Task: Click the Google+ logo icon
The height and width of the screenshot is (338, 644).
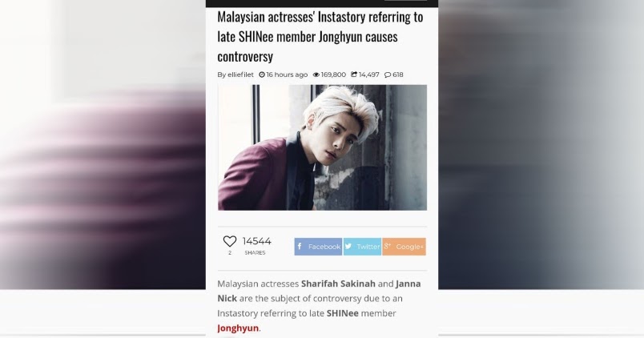Action: (388, 247)
